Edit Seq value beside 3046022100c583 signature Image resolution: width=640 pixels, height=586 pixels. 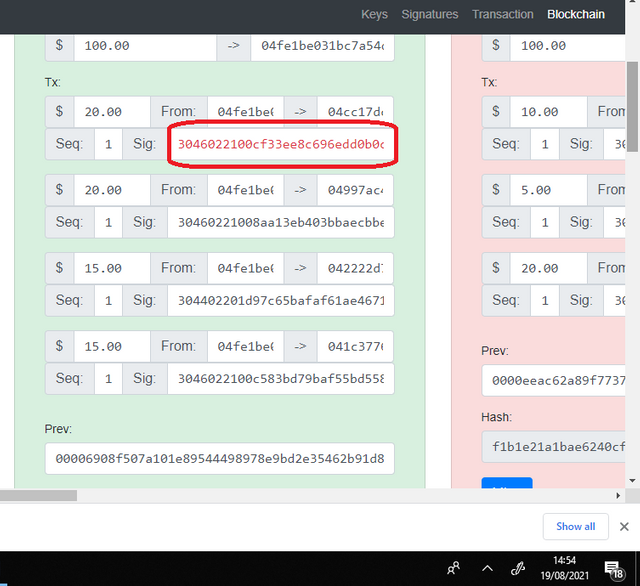pyautogui.click(x=108, y=379)
